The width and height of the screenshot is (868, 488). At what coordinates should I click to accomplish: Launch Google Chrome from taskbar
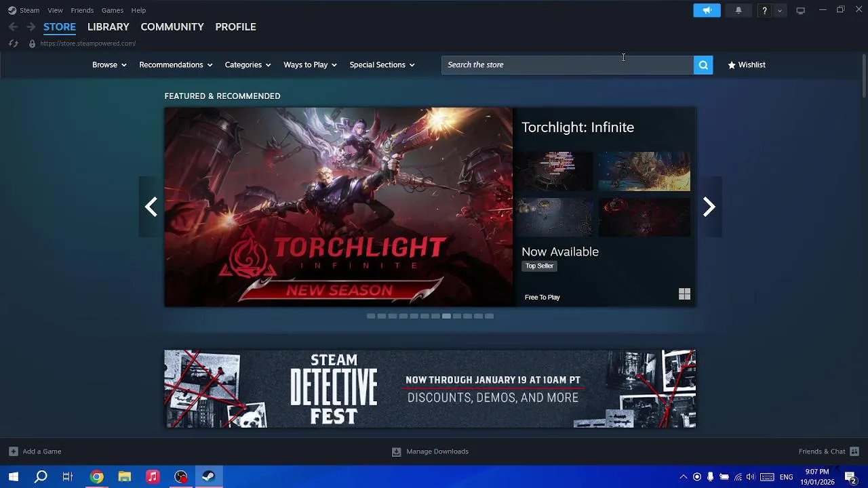click(97, 477)
